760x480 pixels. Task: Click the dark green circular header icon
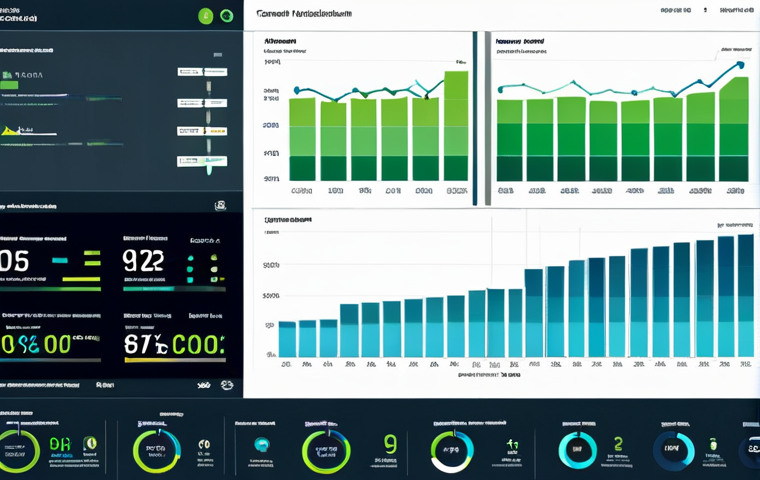tap(227, 16)
